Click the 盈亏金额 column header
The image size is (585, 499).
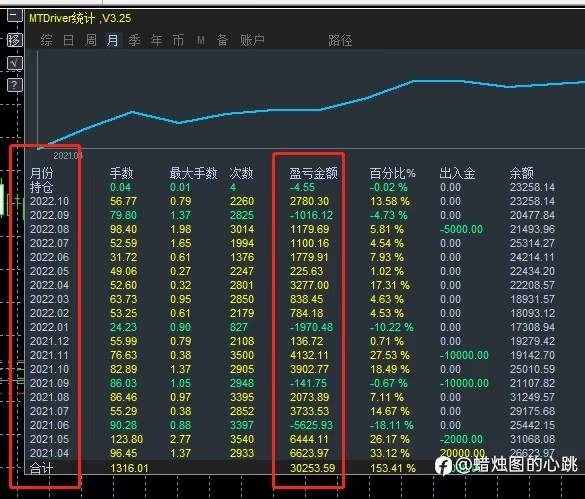[314, 173]
